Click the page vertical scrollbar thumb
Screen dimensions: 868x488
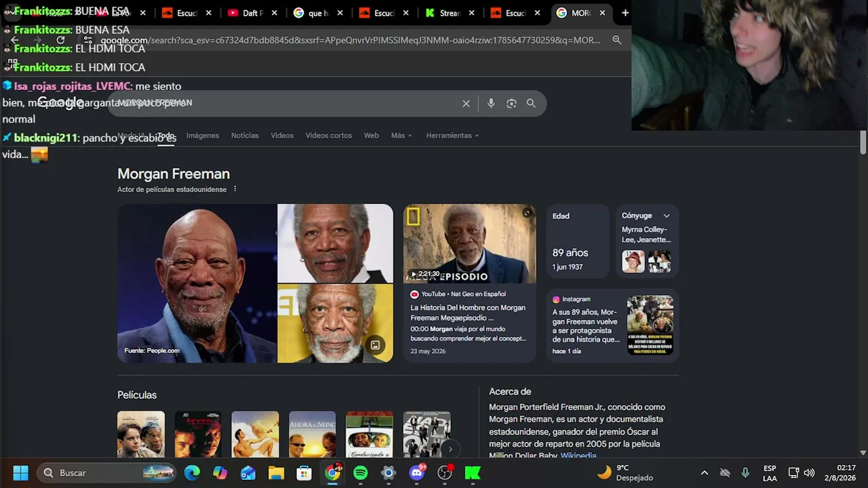pos(863,142)
